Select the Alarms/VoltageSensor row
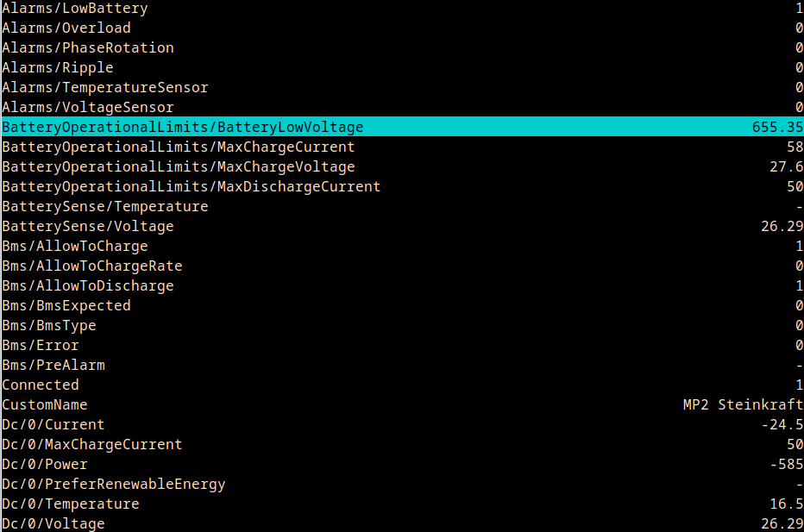Screen dimensions: 804x532 [x=88, y=108]
